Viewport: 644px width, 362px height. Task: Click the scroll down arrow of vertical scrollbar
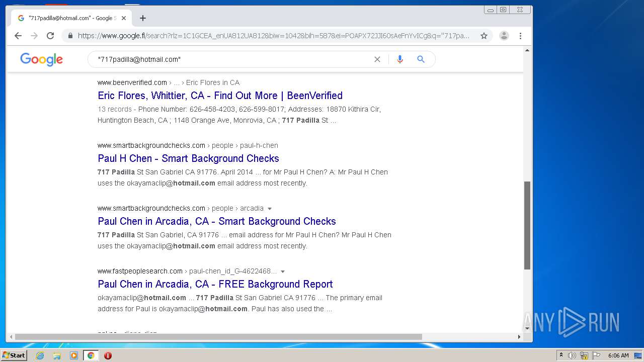[527, 328]
